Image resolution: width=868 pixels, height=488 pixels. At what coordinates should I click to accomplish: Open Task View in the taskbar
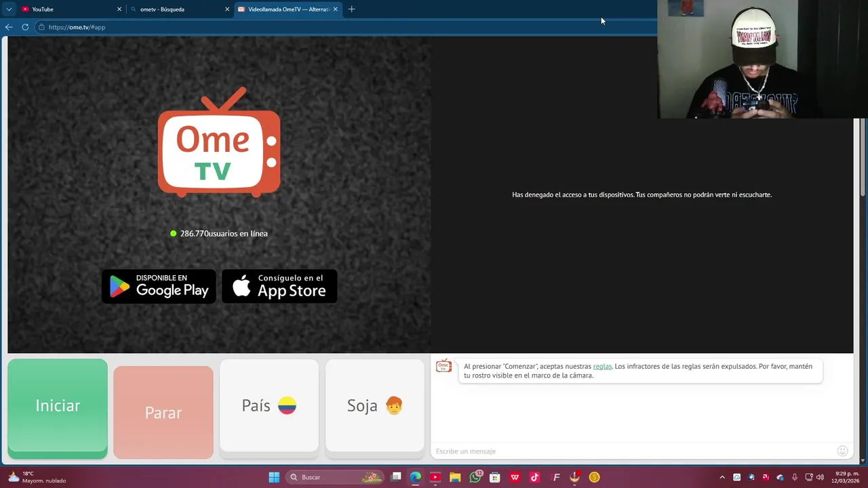point(396,477)
